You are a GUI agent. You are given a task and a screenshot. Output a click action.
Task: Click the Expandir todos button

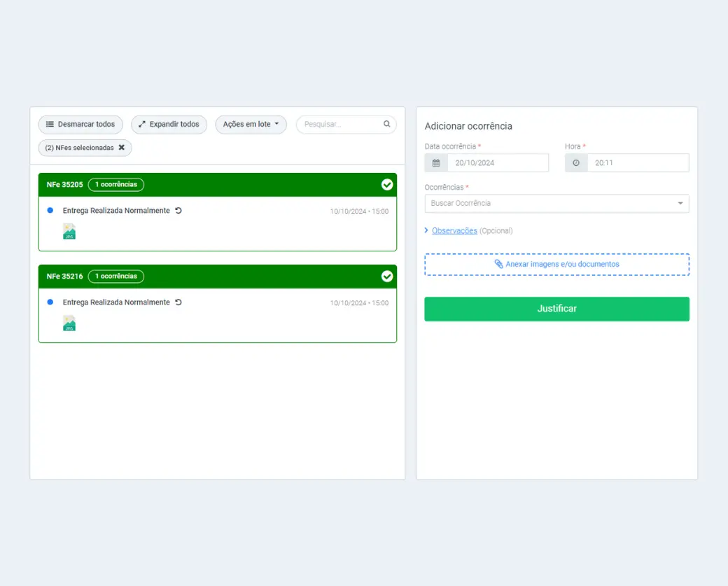(x=169, y=125)
